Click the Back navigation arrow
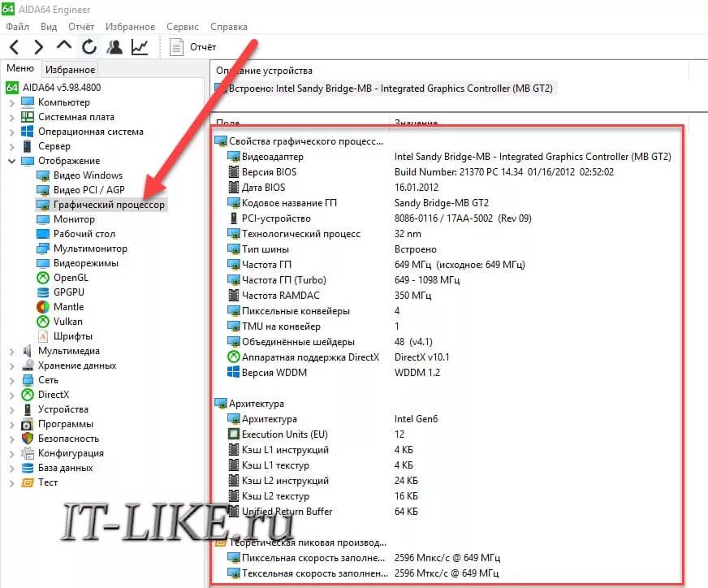 [15, 47]
